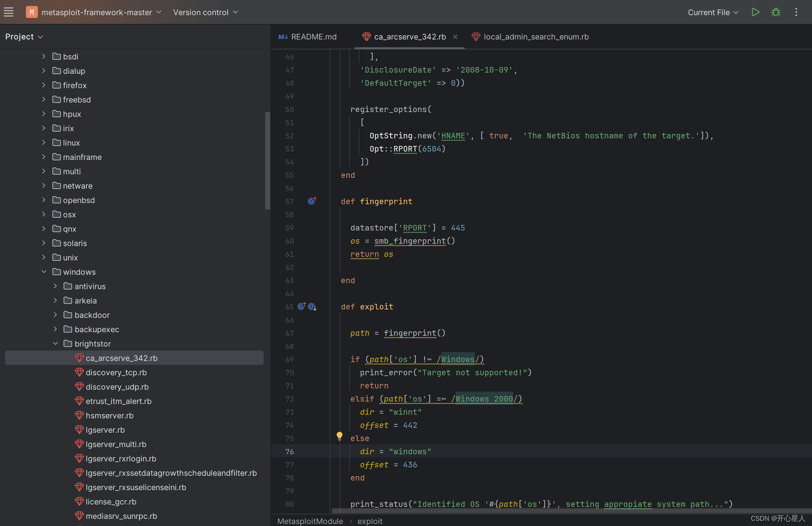Expand the backupexec folder
The image size is (812, 526).
[55, 329]
